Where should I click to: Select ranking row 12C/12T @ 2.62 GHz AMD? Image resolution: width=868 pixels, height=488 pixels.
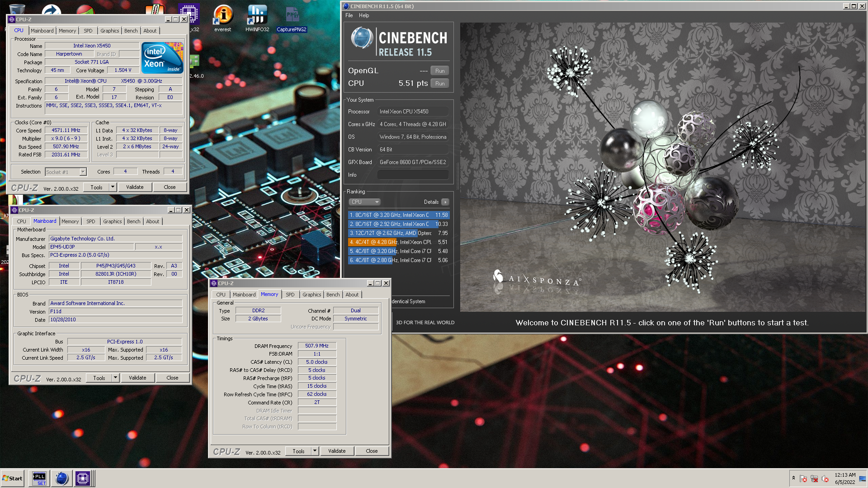[399, 233]
